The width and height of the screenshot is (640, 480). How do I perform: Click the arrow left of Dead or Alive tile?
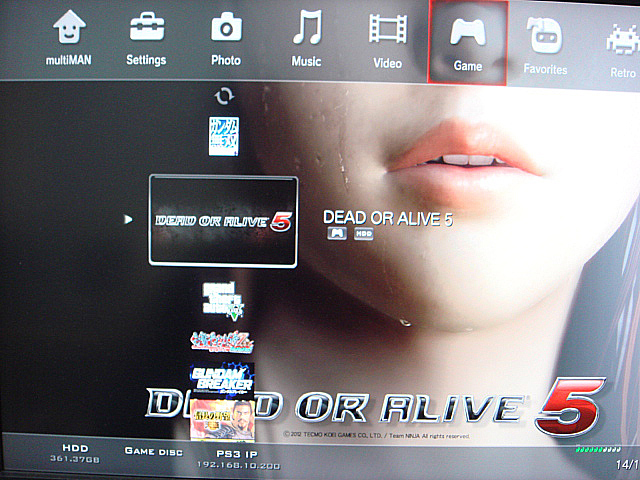click(128, 220)
